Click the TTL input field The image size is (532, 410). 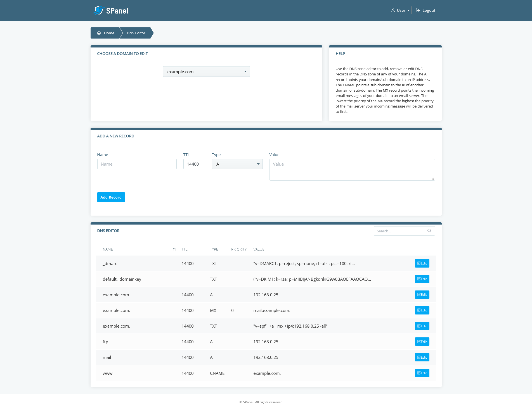tap(194, 164)
